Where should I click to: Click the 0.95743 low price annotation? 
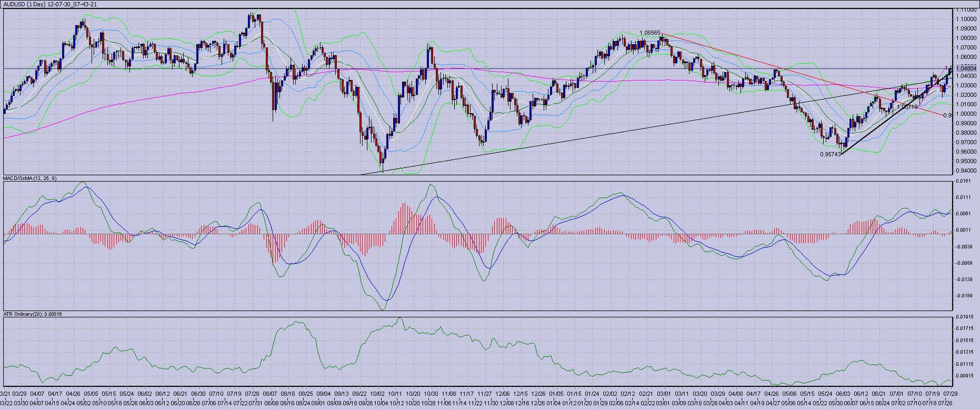[831, 155]
